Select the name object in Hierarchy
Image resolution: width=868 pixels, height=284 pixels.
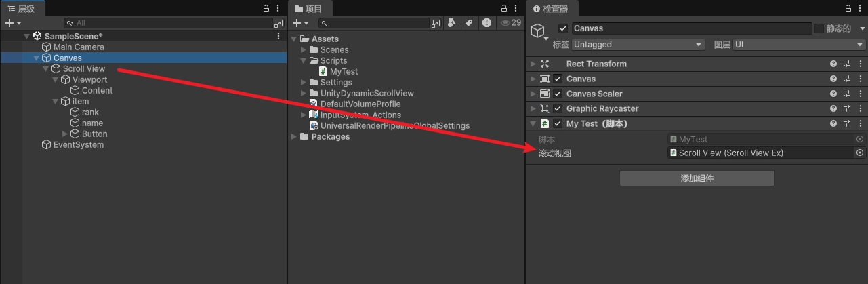92,123
